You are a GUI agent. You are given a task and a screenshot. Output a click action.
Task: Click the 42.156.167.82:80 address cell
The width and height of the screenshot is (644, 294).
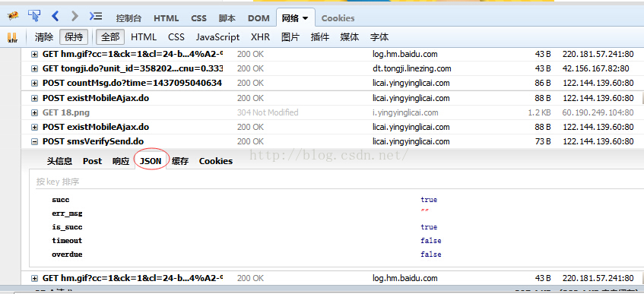click(x=596, y=68)
